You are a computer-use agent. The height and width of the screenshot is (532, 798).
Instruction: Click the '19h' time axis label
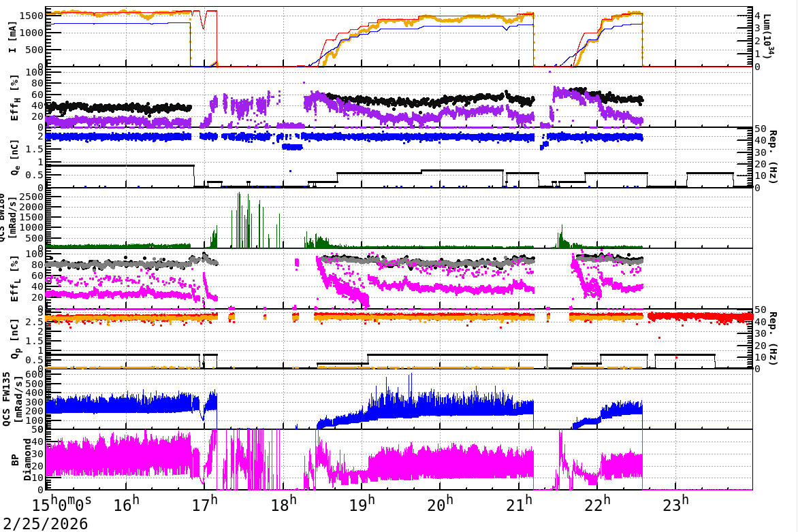pyautogui.click(x=362, y=503)
